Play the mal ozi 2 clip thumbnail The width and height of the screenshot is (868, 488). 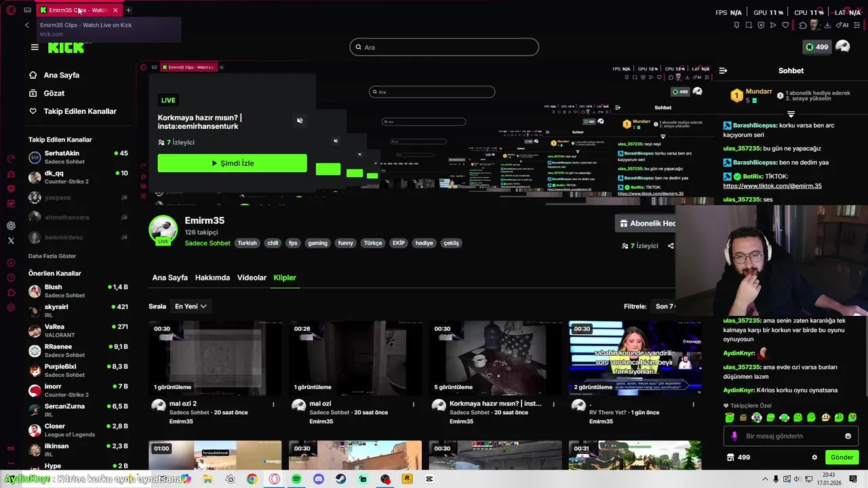[x=215, y=358]
